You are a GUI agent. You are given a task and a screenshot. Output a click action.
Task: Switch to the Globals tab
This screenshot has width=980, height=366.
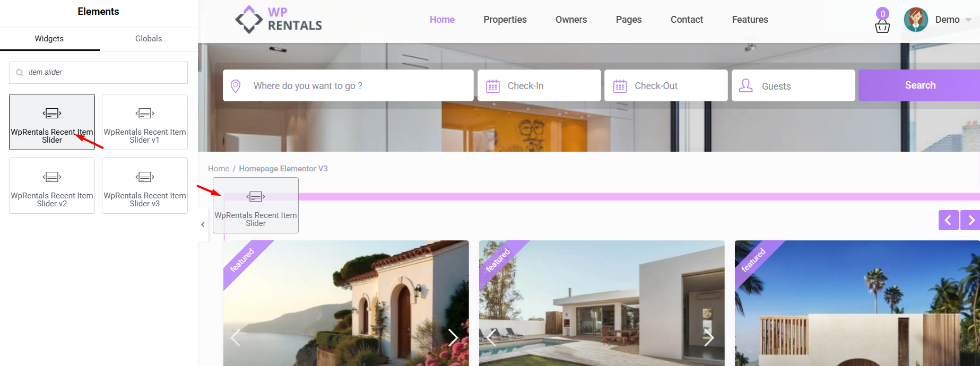pyautogui.click(x=149, y=39)
